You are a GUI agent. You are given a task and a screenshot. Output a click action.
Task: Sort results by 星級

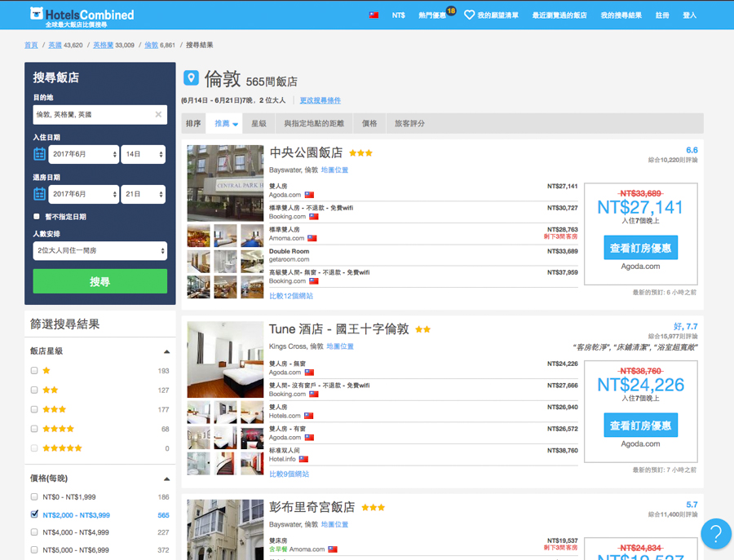point(259,124)
